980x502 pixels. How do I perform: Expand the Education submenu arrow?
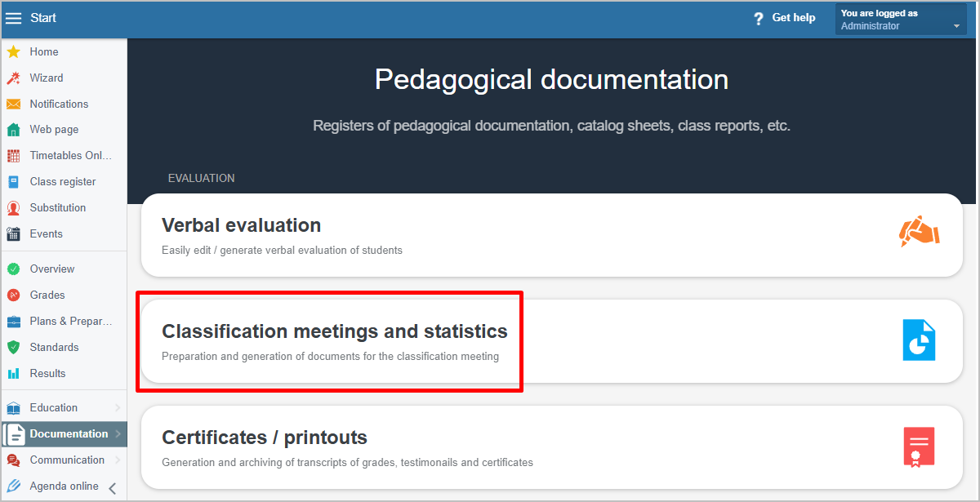click(118, 408)
